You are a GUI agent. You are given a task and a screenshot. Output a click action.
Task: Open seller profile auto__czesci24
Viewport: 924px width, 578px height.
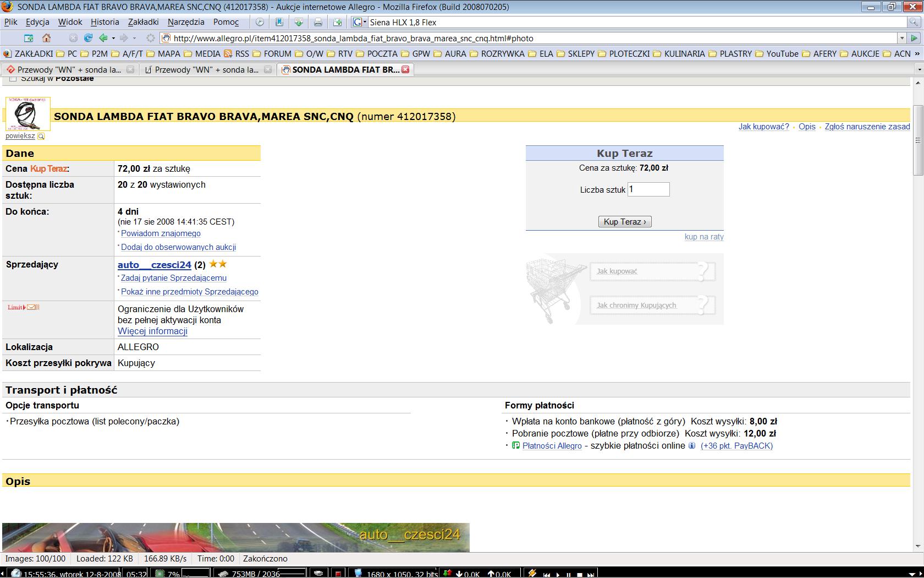[x=155, y=265]
